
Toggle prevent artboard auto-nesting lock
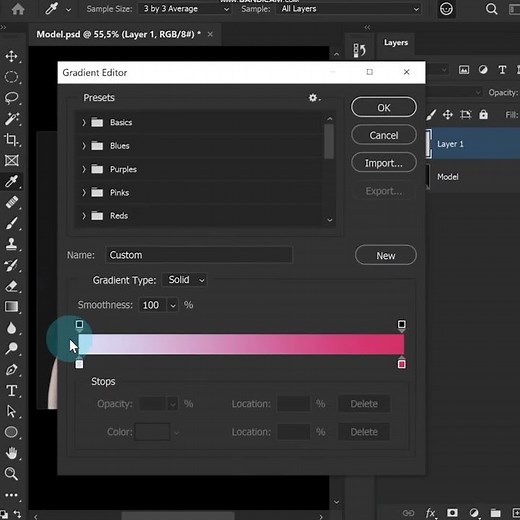coord(466,115)
